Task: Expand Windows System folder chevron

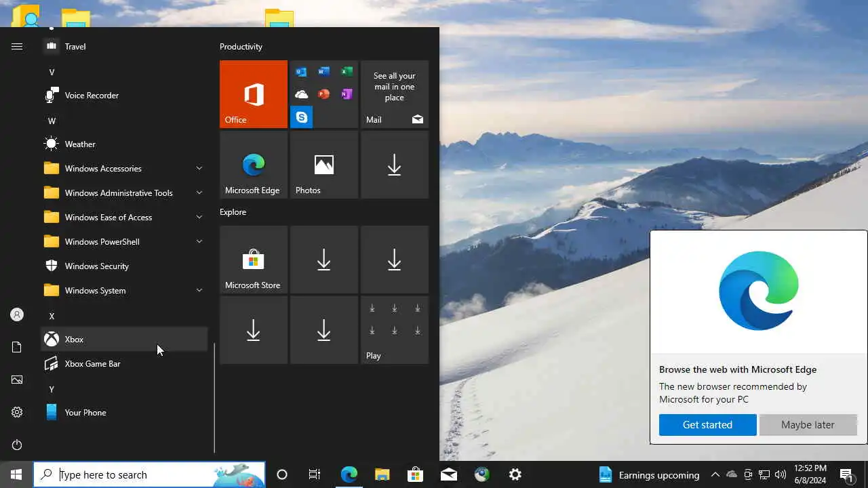Action: (199, 290)
